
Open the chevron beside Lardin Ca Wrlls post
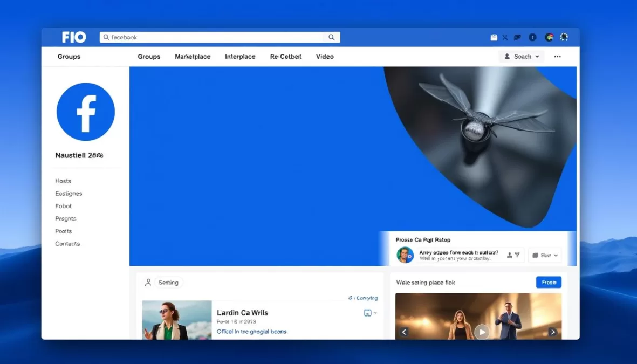[374, 313]
